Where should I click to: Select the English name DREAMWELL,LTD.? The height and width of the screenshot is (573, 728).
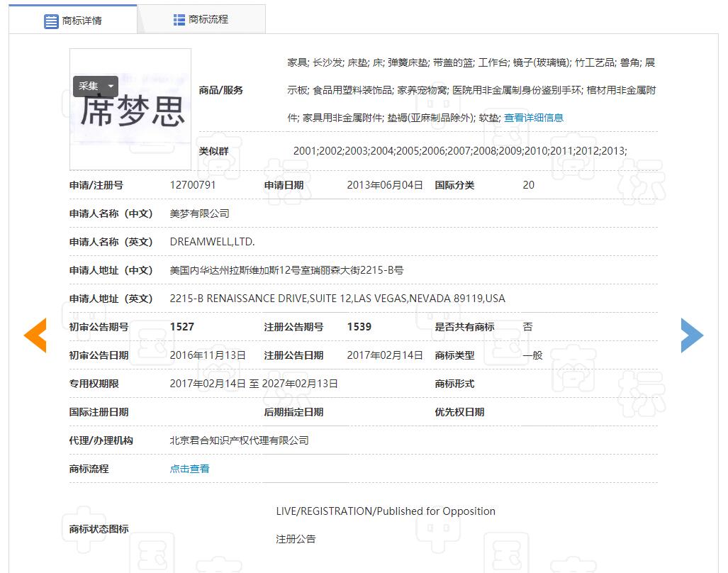[212, 242]
